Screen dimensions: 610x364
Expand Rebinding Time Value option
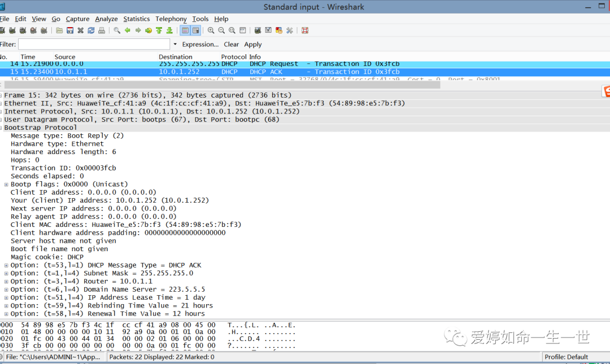tap(6, 306)
